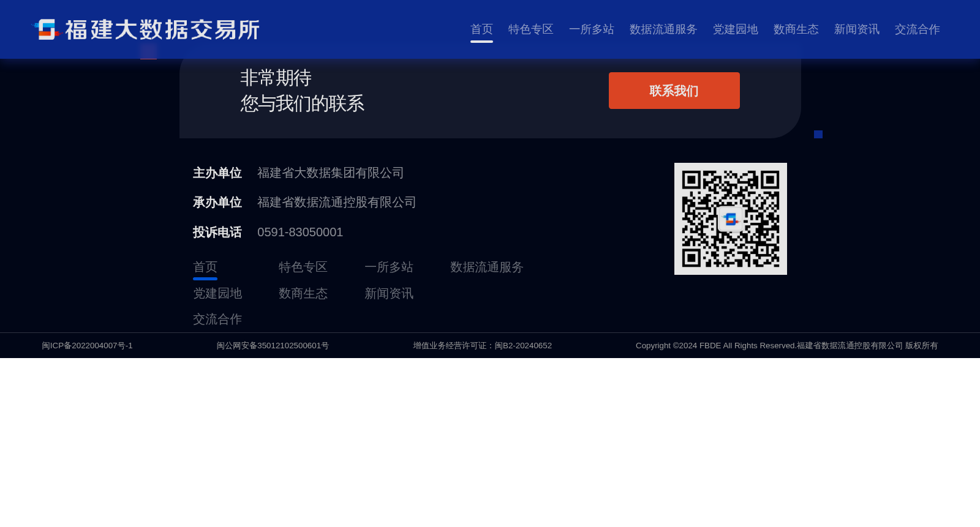This screenshot has height=527, width=980.
Task: Click the complaint phone 0591-83050001
Action: tap(300, 232)
